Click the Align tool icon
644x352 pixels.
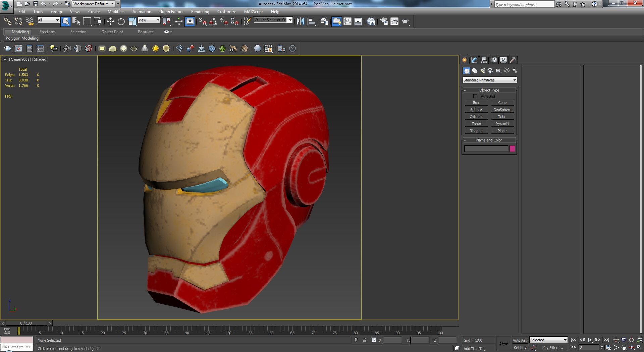pyautogui.click(x=312, y=21)
